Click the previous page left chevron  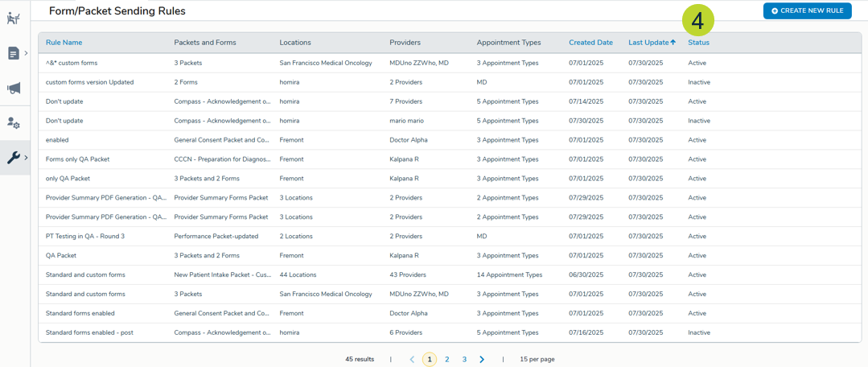tap(412, 359)
